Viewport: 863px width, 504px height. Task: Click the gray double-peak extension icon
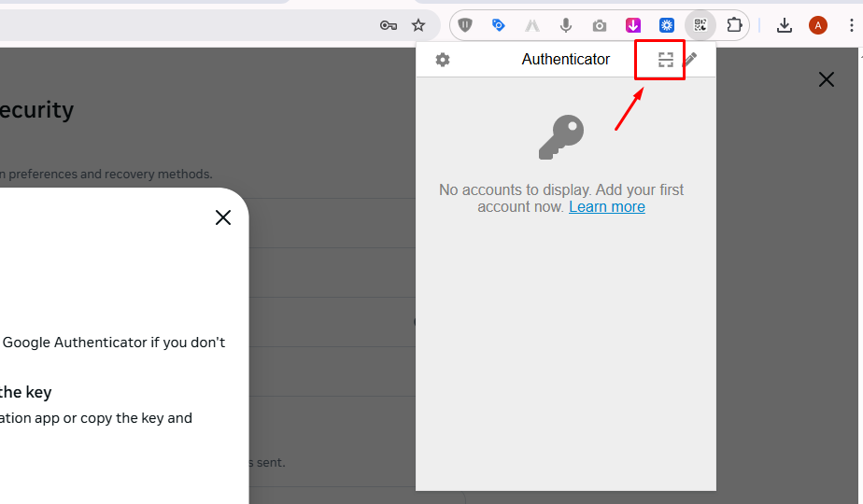point(531,25)
